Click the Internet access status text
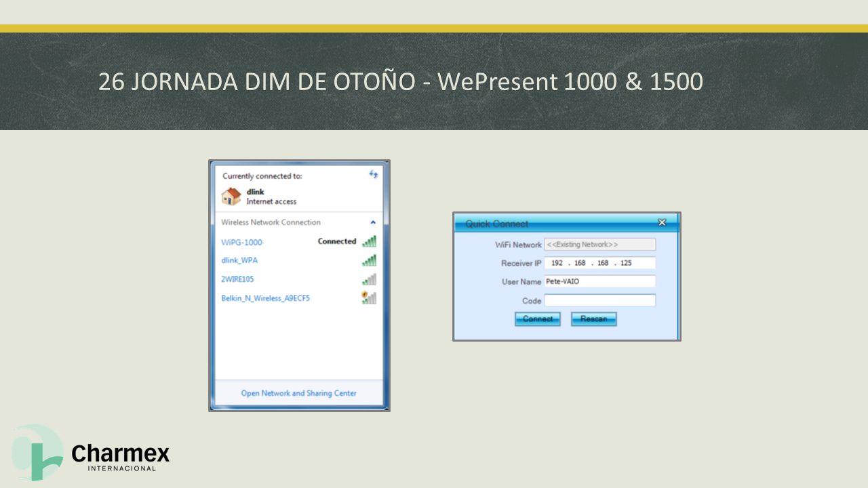 coord(271,201)
